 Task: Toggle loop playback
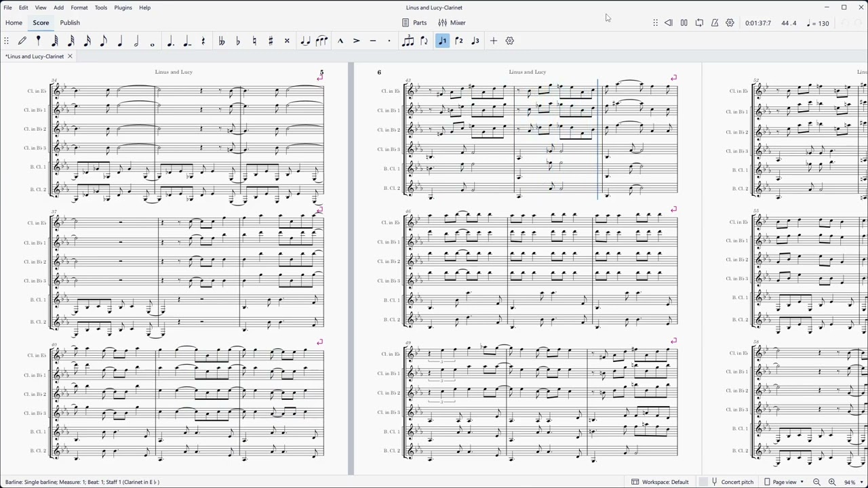click(x=699, y=22)
